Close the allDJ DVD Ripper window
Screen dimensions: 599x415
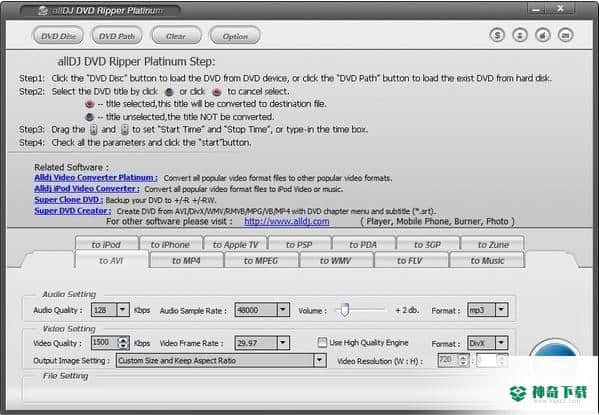561,9
